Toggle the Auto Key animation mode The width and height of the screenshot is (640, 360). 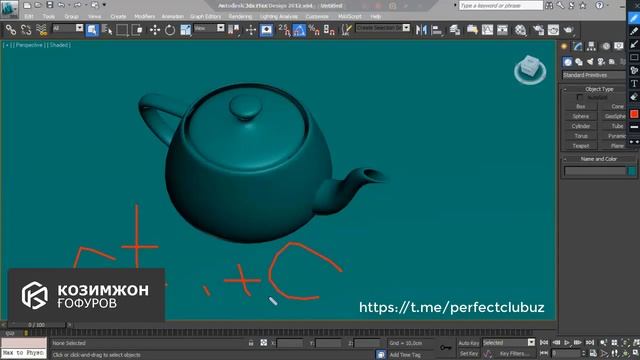click(469, 343)
